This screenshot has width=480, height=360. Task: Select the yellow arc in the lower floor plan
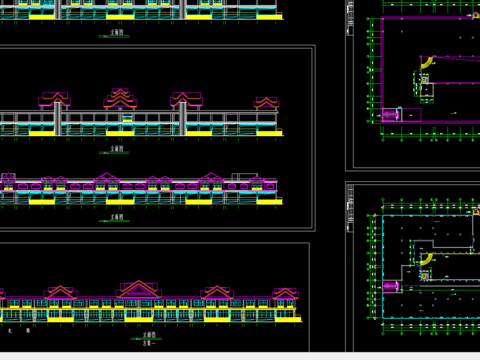click(x=426, y=259)
